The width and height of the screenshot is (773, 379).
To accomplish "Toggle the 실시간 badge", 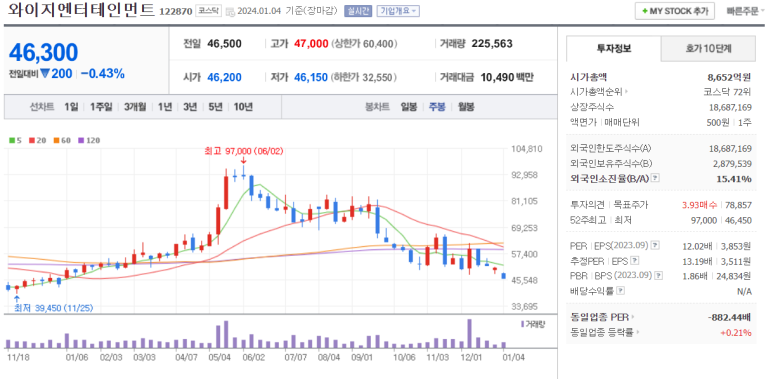I will tap(358, 11).
